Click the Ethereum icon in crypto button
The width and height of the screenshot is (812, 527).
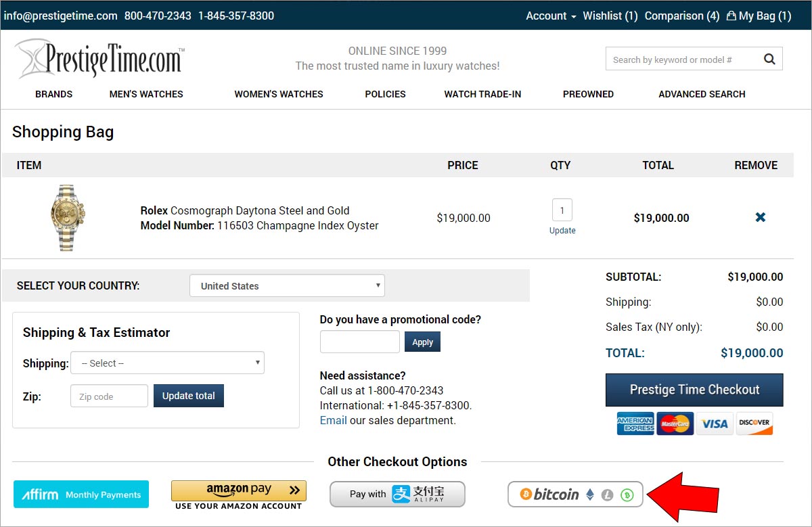[x=590, y=495]
